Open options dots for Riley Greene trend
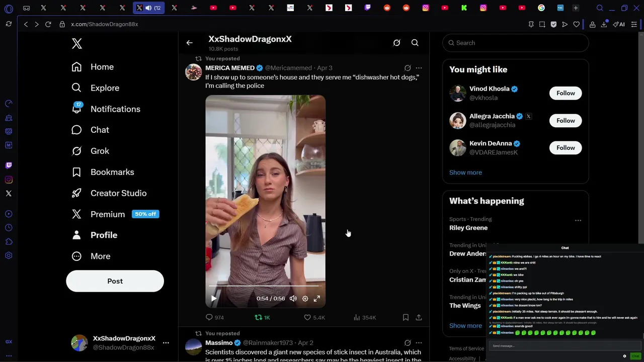 coord(578,220)
